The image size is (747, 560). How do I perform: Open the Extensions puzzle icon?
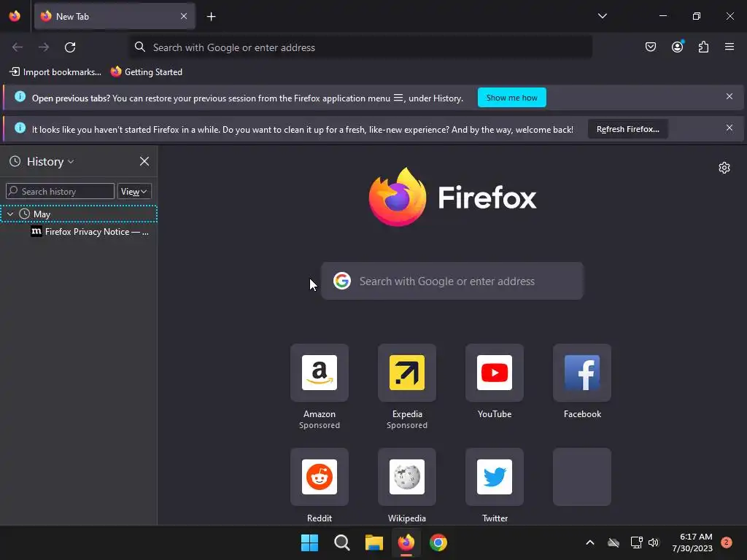(x=703, y=47)
